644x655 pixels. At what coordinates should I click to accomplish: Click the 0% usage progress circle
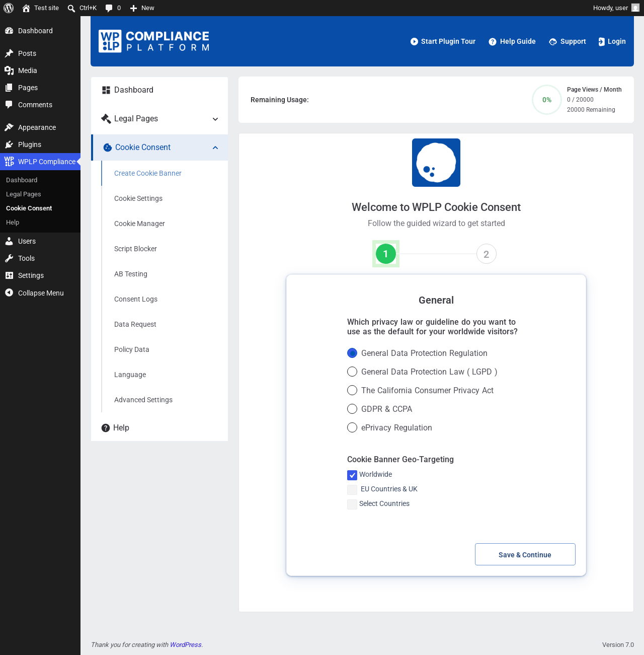point(547,100)
